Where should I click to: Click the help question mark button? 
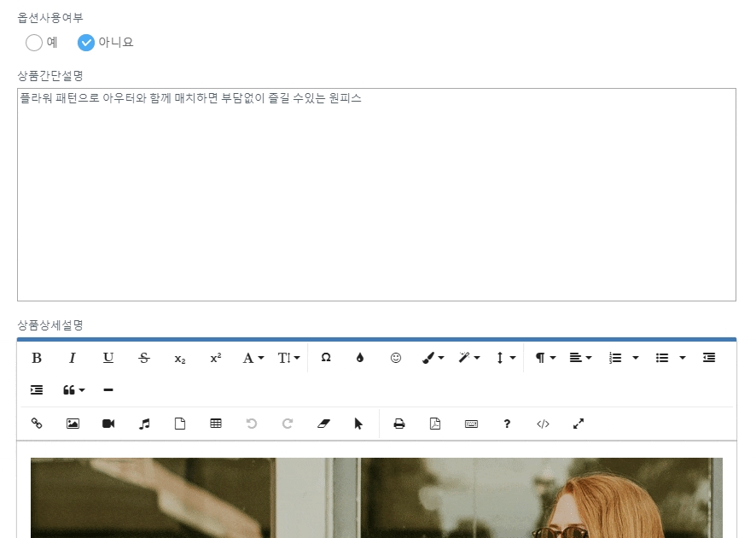pos(507,424)
